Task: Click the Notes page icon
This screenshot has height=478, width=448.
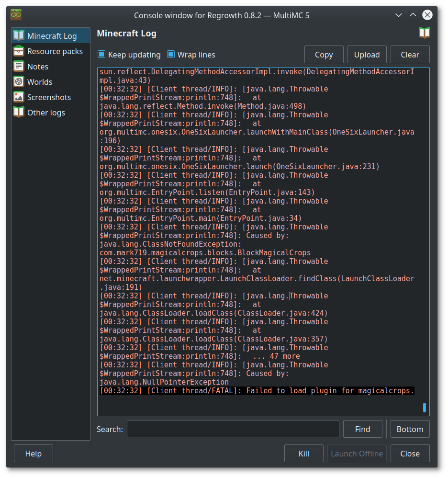Action: (x=19, y=66)
